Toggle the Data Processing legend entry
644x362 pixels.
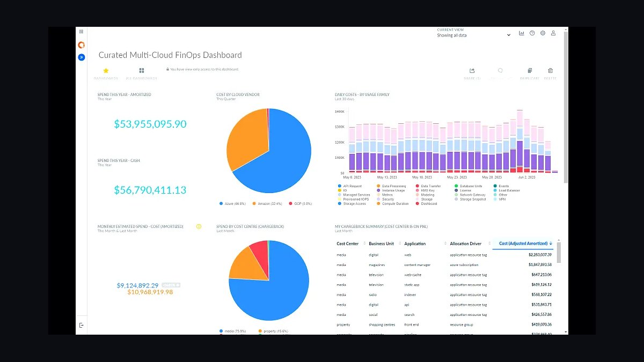pyautogui.click(x=392, y=186)
